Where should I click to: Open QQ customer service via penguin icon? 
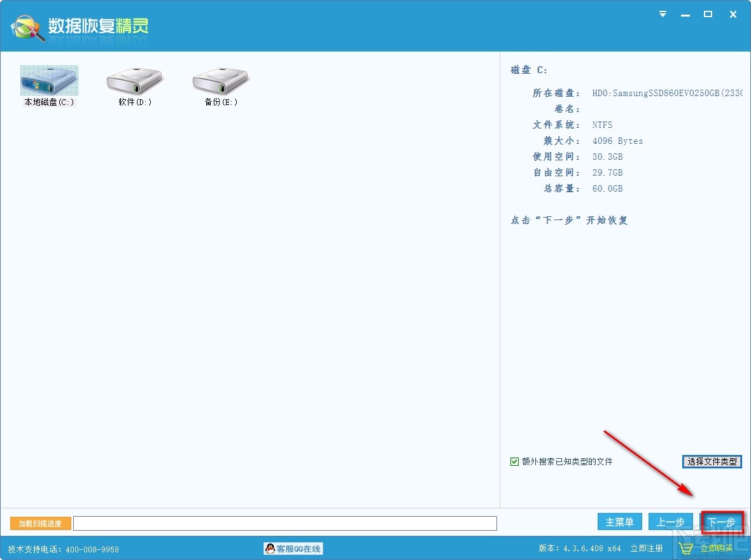pyautogui.click(x=270, y=549)
